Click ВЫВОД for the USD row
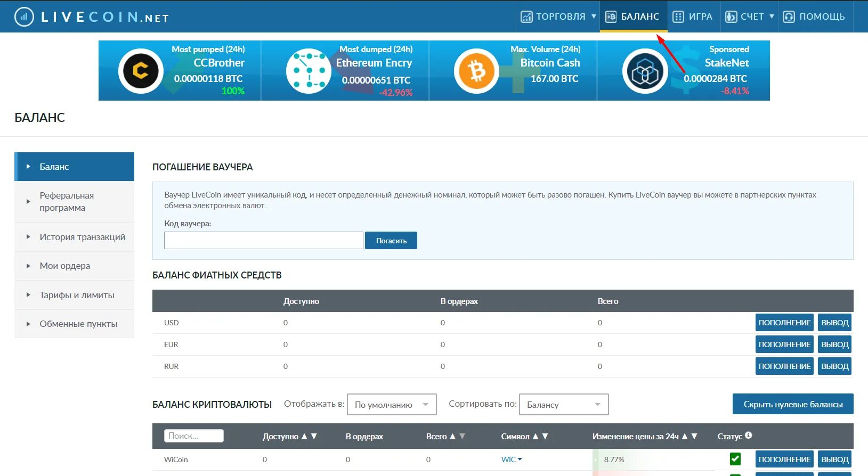This screenshot has width=868, height=476. click(x=834, y=323)
